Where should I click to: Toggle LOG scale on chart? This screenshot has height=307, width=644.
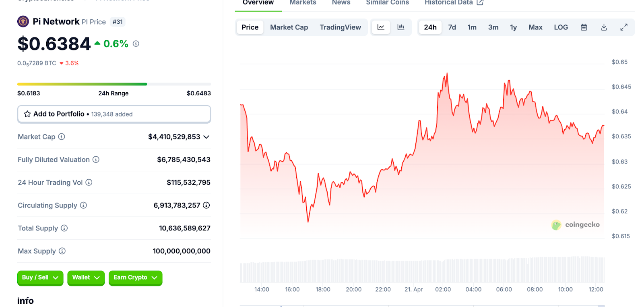point(561,27)
